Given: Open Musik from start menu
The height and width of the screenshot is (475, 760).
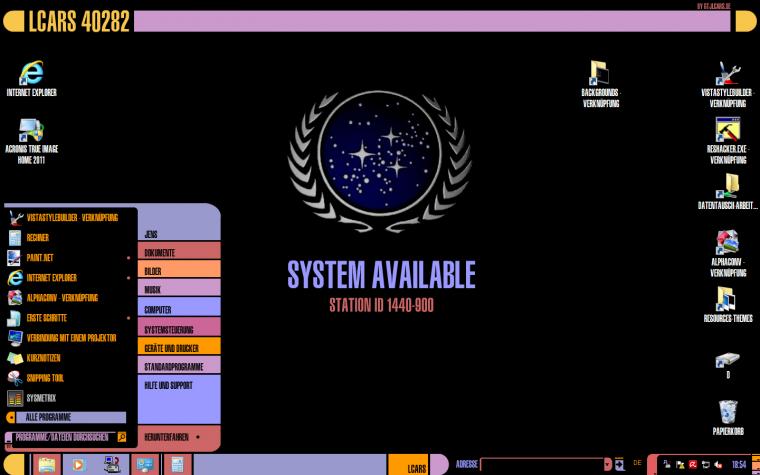Looking at the screenshot, I should pos(179,287).
